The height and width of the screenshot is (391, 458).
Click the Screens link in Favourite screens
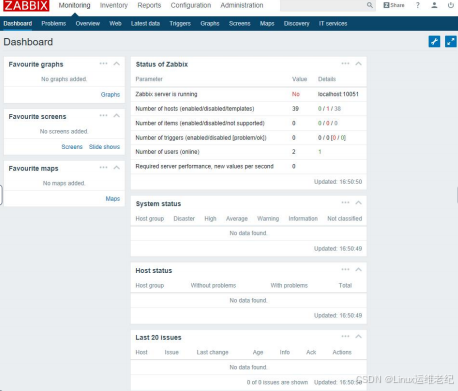click(72, 147)
